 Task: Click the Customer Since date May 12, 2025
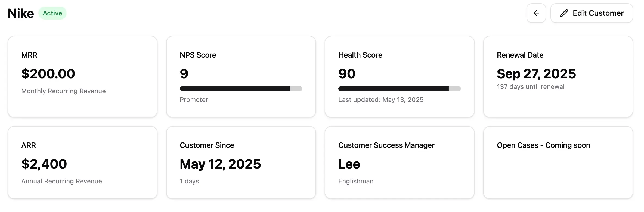[x=220, y=164]
